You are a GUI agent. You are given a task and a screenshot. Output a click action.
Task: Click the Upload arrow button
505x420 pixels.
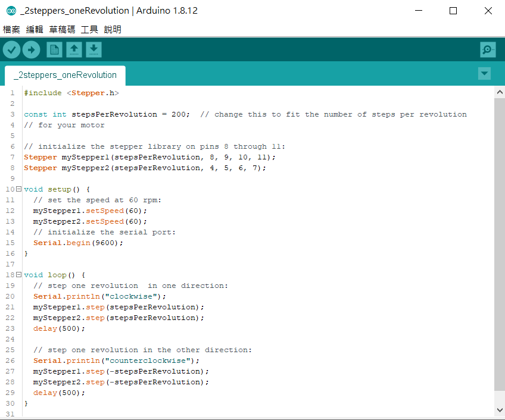click(31, 50)
